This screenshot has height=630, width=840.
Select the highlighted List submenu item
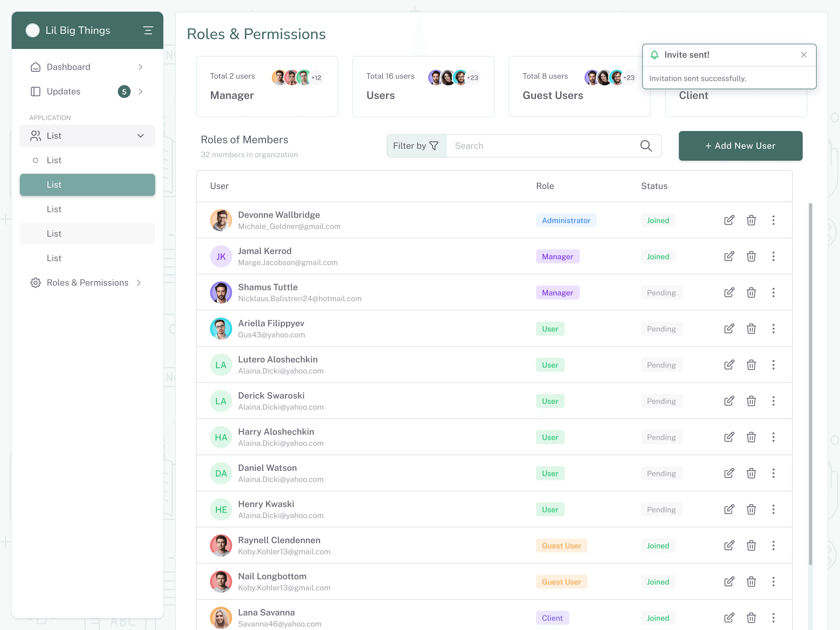(87, 185)
